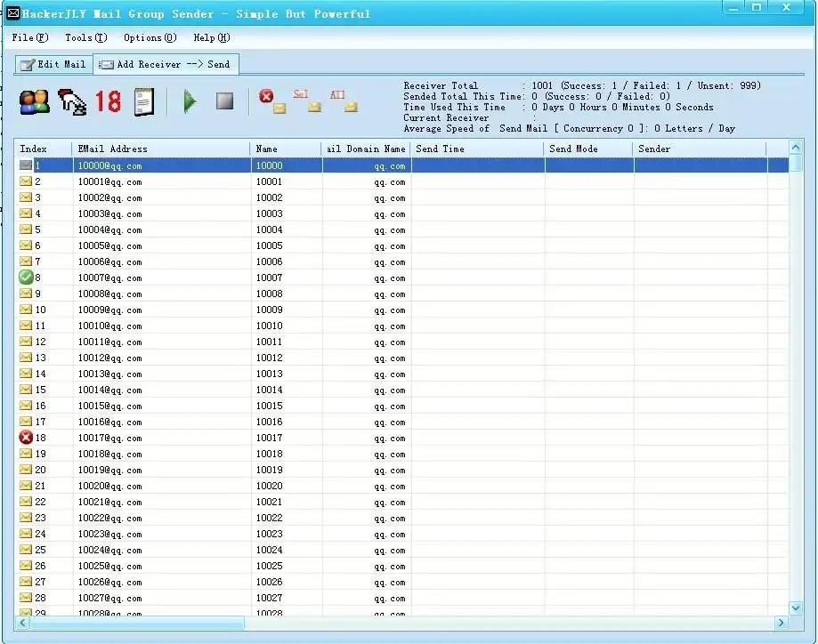Click the envelope icon on row 2
The image size is (818, 644).
pyautogui.click(x=26, y=181)
